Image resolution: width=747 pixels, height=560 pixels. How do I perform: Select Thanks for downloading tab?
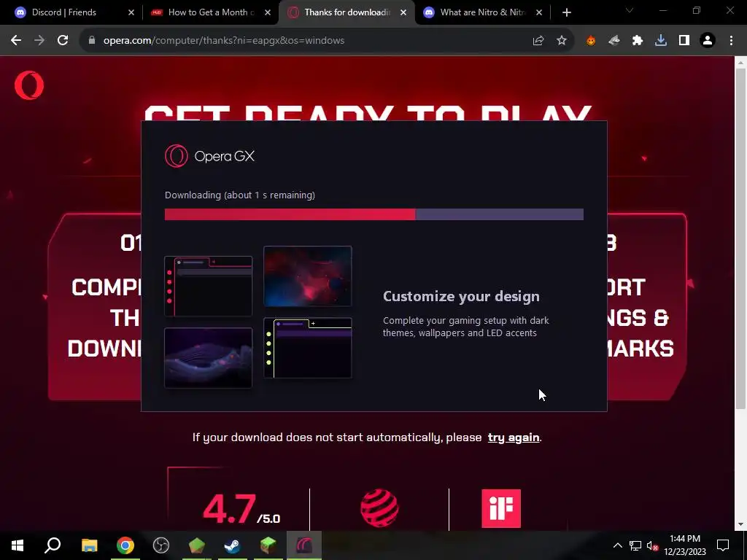click(x=347, y=12)
